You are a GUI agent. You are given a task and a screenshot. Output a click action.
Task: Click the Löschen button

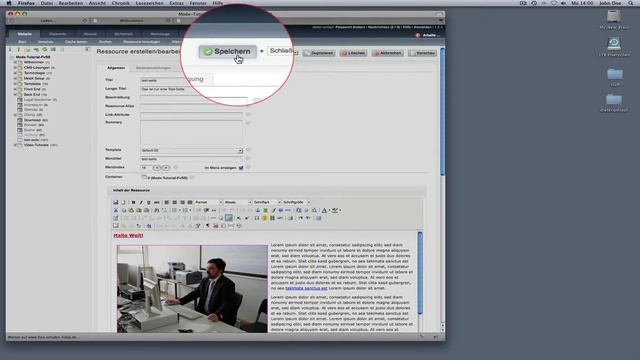click(x=353, y=53)
